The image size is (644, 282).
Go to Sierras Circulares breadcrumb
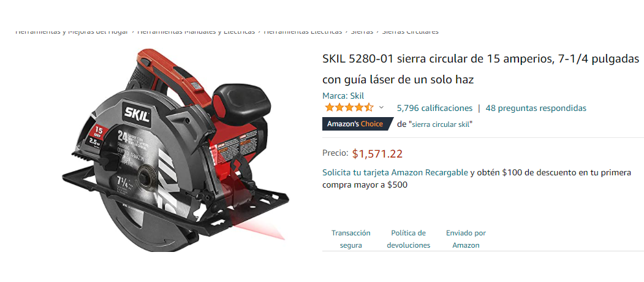point(411,32)
